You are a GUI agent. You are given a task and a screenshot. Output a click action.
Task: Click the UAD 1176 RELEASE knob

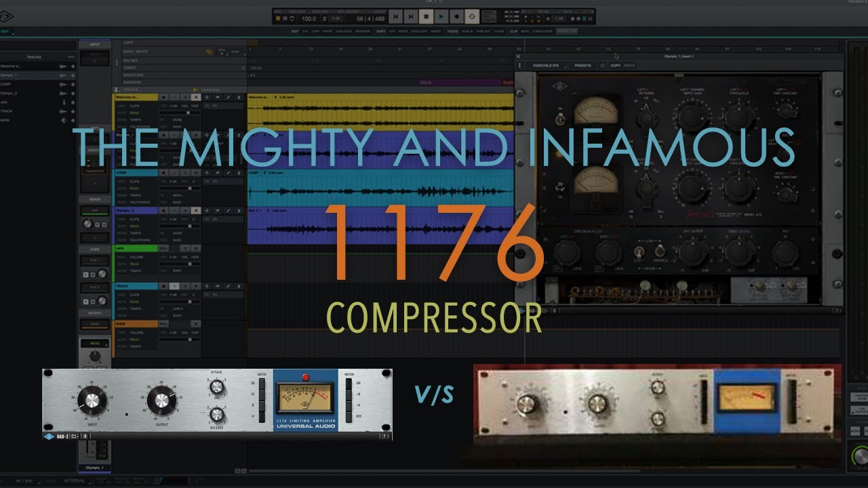[x=217, y=415]
